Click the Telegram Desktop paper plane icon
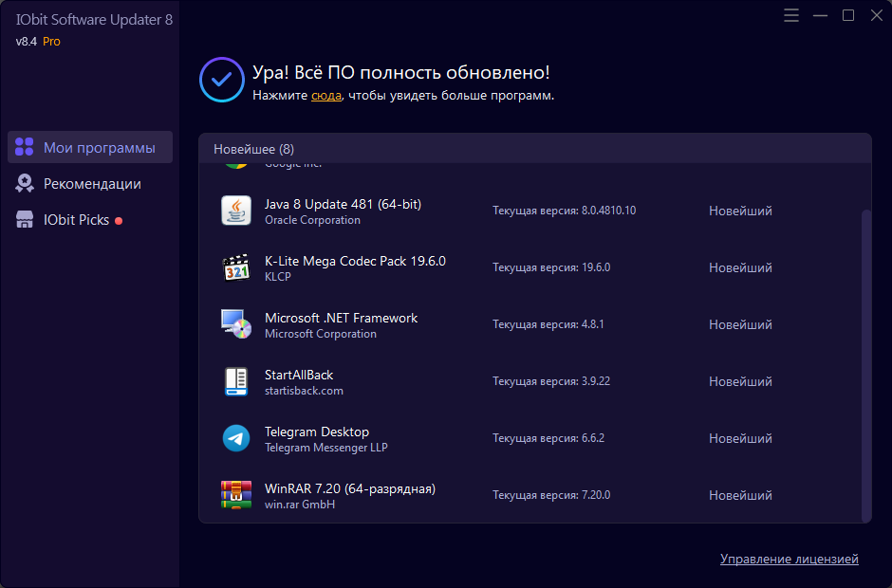This screenshot has height=588, width=892. click(x=235, y=438)
